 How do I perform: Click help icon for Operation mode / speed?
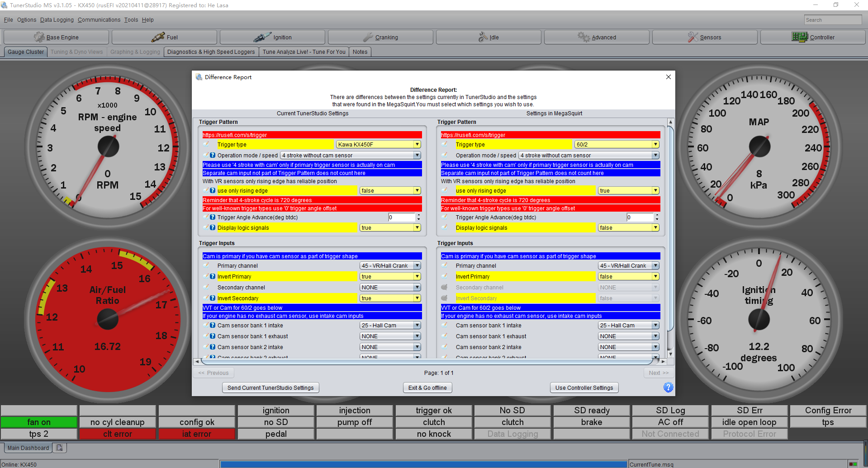pos(213,155)
